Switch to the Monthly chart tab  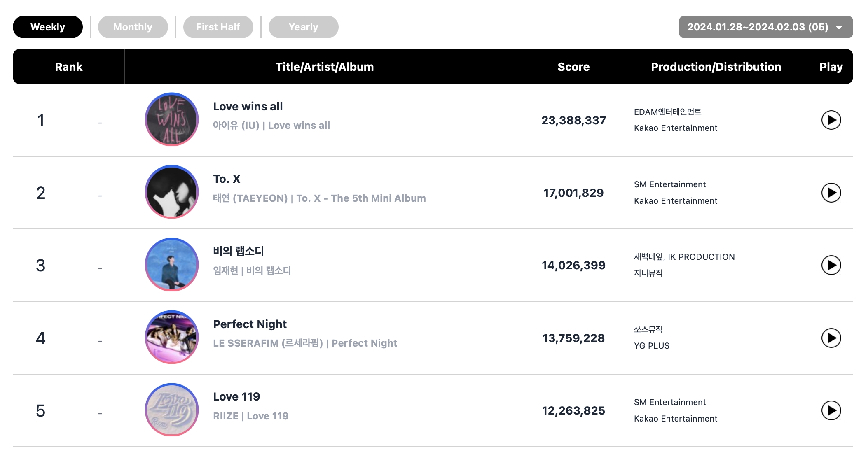click(x=133, y=27)
